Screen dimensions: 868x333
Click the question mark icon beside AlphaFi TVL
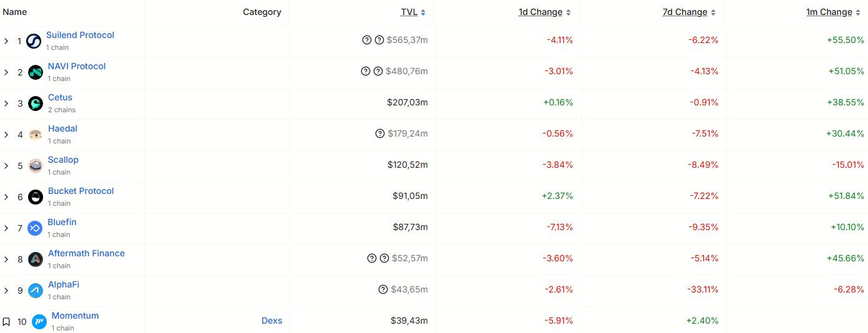coord(383,289)
